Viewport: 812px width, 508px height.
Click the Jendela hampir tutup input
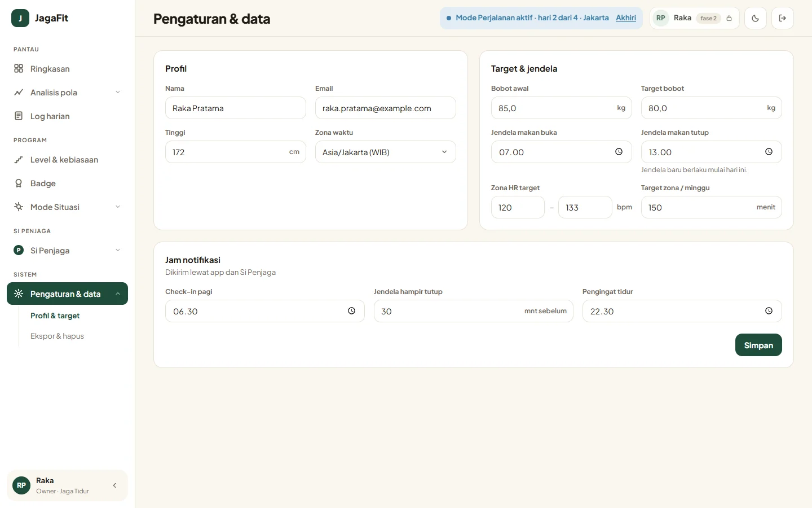click(474, 311)
